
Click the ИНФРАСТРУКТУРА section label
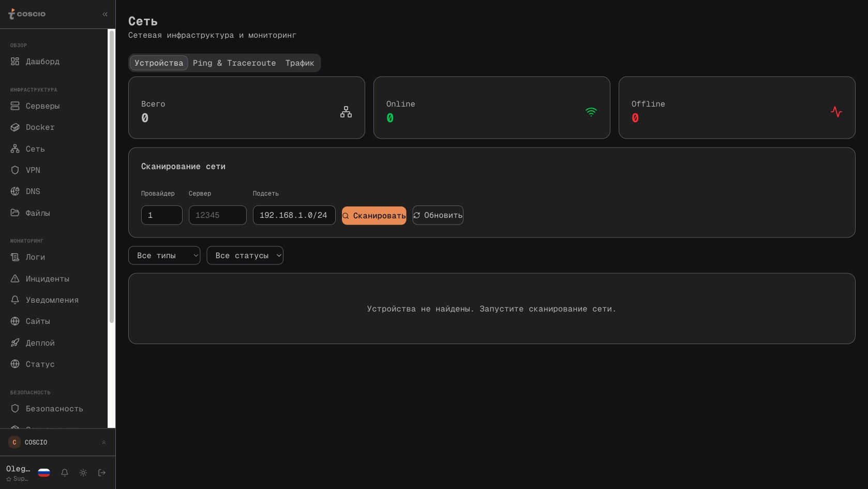[x=34, y=90]
